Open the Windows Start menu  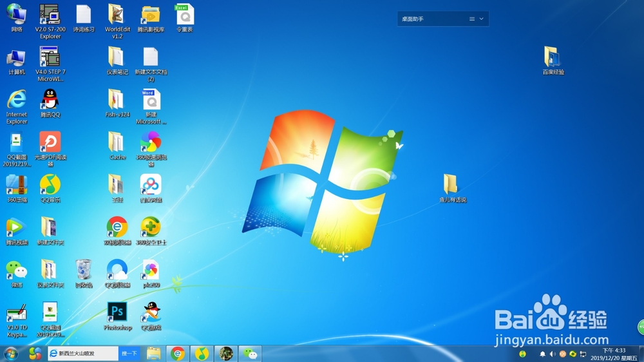click(11, 354)
